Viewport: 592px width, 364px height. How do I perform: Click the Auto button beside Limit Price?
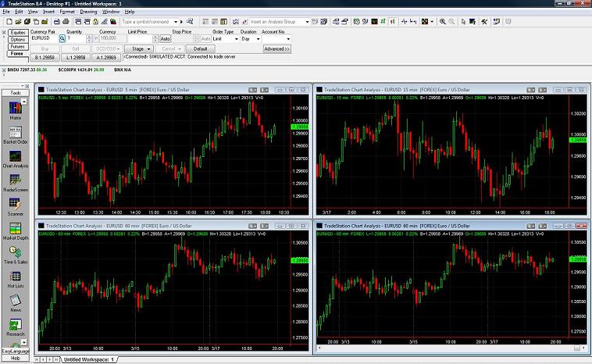[165, 39]
